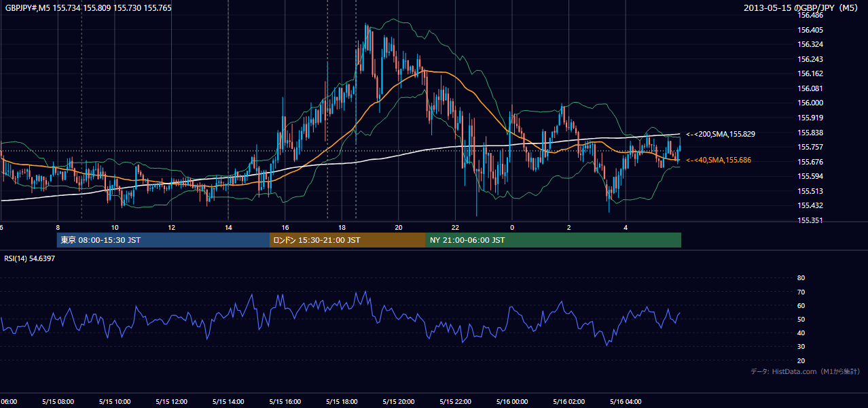Click the RSI level 80 label

pos(801,278)
